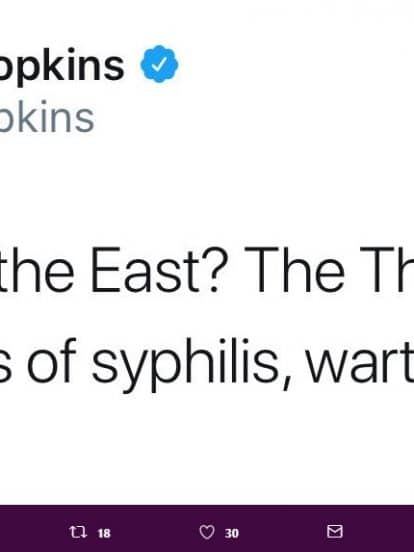Screen dimensions: 414x552
Task: Open profile from bold display name ending 'pkins'
Action: pos(62,67)
